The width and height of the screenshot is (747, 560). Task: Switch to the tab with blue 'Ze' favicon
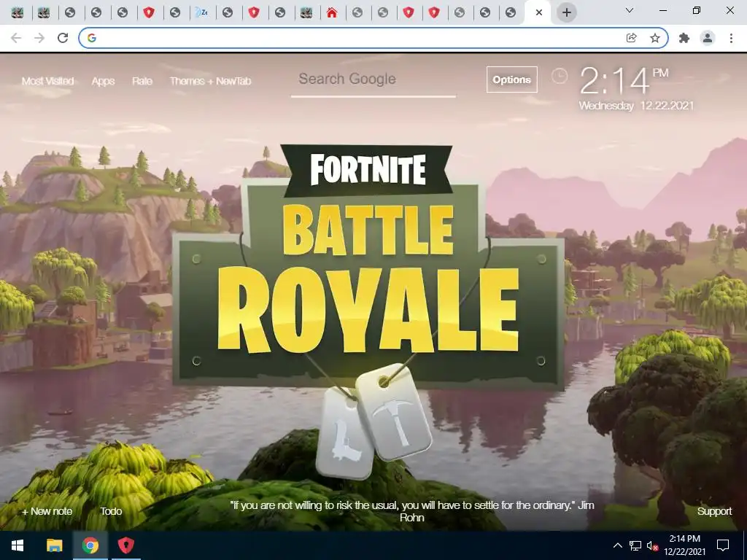202,12
